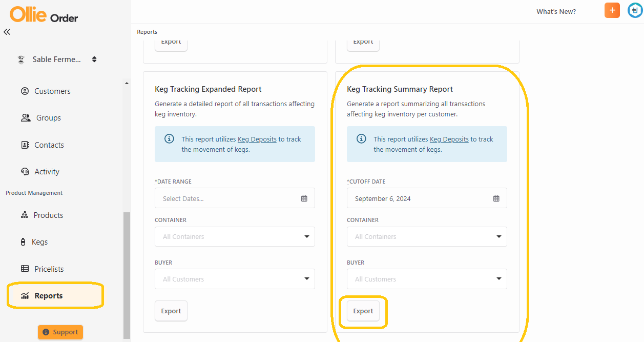The height and width of the screenshot is (342, 644).
Task: Click the Ollie Order logo
Action: point(44,14)
